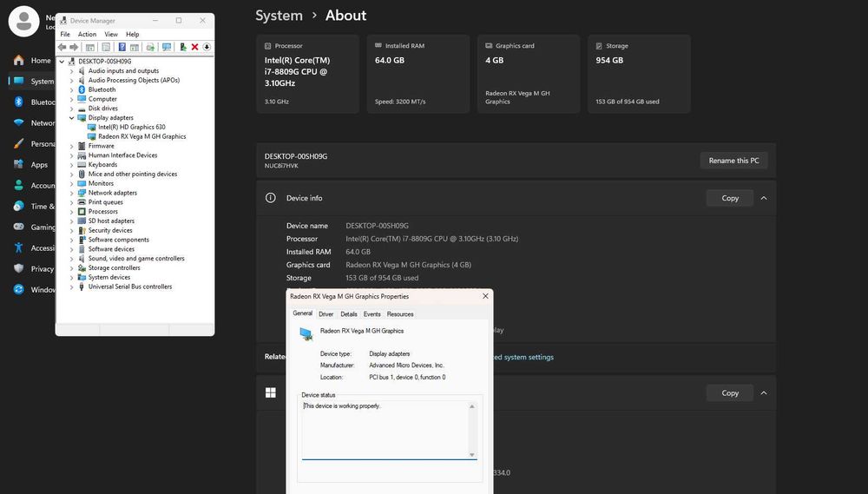Image resolution: width=868 pixels, height=494 pixels.
Task: Collapse the Device info section chevron
Action: point(764,198)
